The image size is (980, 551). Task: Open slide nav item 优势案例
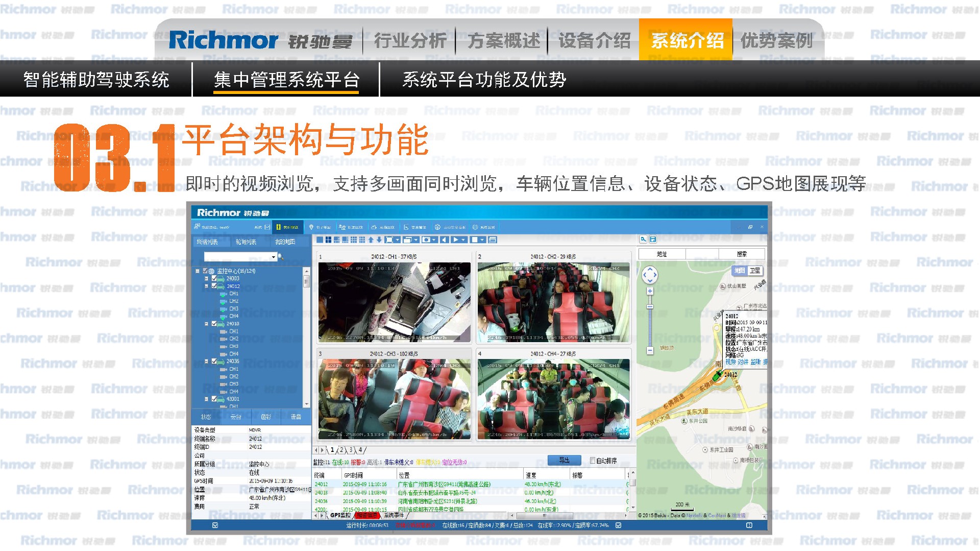(776, 40)
